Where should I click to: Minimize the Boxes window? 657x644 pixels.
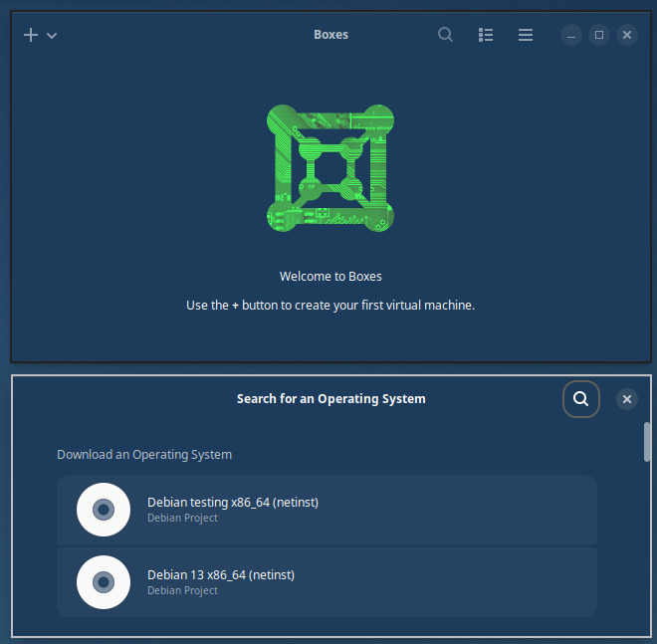[570, 35]
